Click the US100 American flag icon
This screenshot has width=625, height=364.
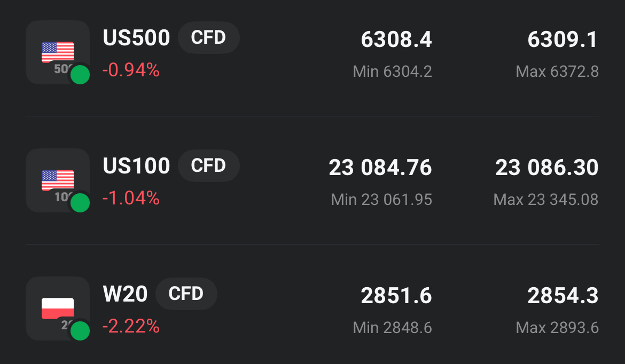pyautogui.click(x=57, y=180)
